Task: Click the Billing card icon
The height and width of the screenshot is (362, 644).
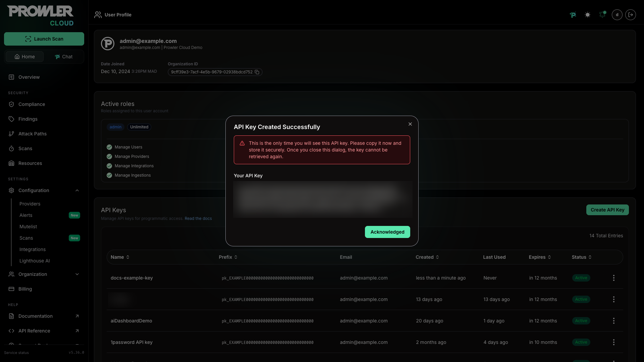Action: (11, 289)
